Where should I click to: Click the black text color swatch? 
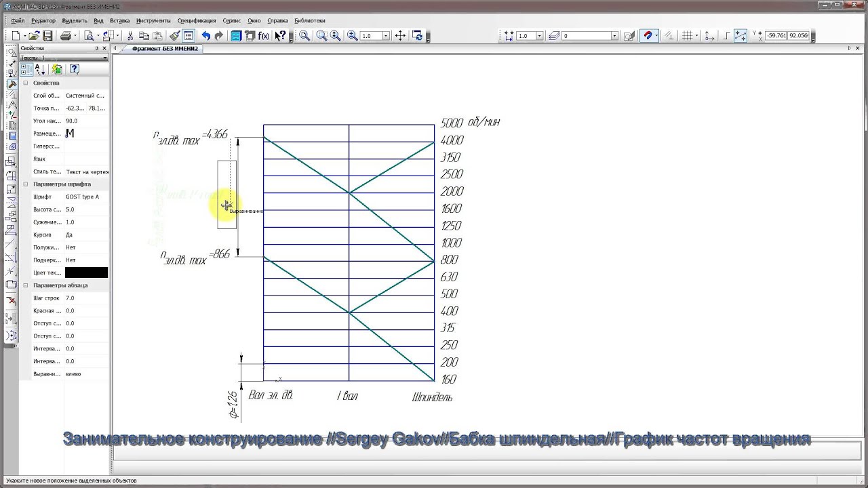pyautogui.click(x=86, y=272)
